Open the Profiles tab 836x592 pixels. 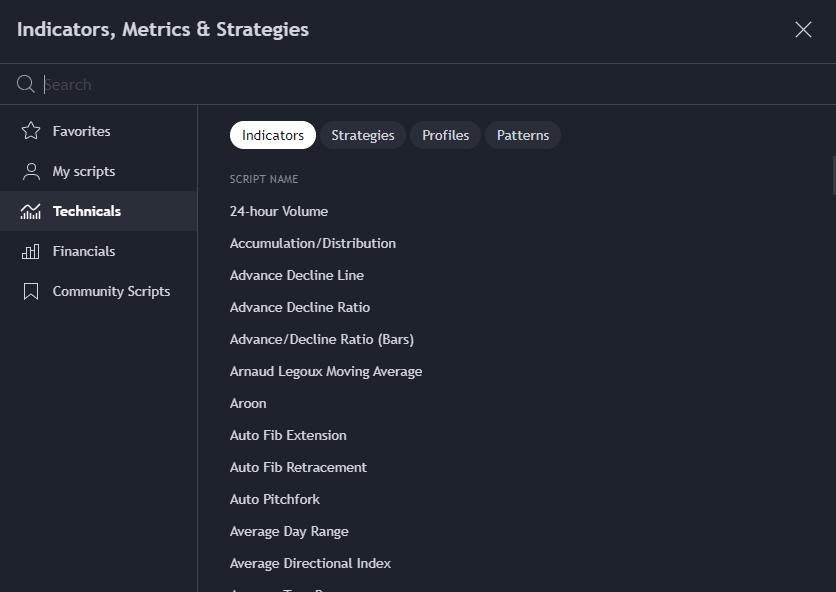[x=445, y=135]
